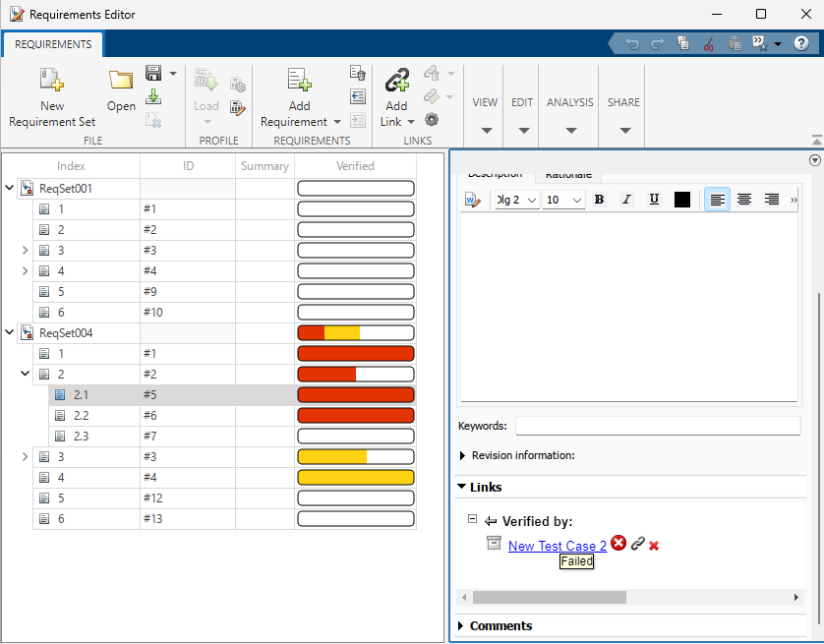Expand requirement 3 under ReqSet001
This screenshot has height=644, width=824.
24,250
